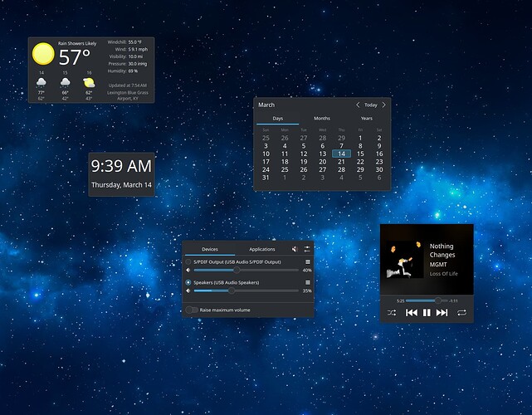Click the day 15 forecast cloud icon
Image resolution: width=532 pixels, height=415 pixels.
point(65,82)
